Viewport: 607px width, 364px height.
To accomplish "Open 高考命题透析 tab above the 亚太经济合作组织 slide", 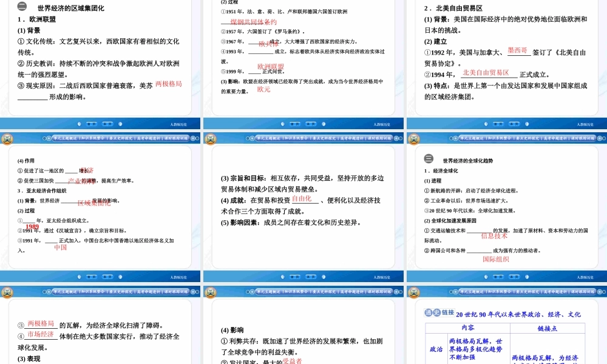I will (148, 138).
